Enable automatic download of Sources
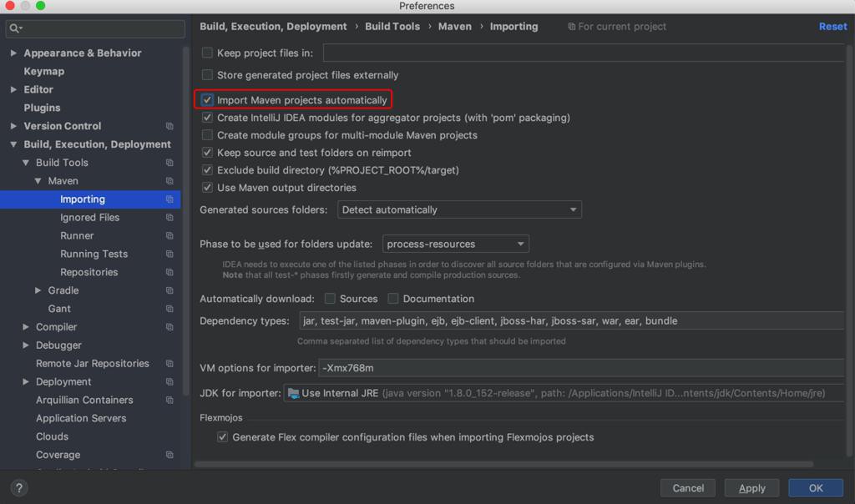The width and height of the screenshot is (855, 504). click(330, 298)
